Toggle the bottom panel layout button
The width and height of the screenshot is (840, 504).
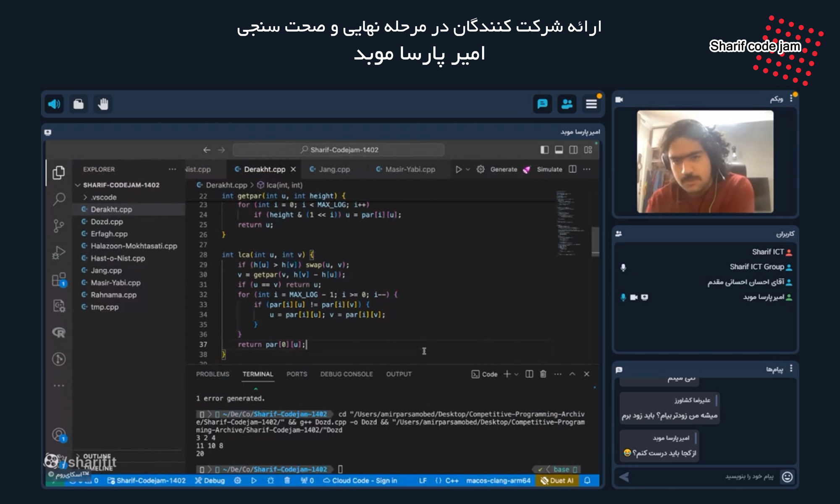pos(559,150)
